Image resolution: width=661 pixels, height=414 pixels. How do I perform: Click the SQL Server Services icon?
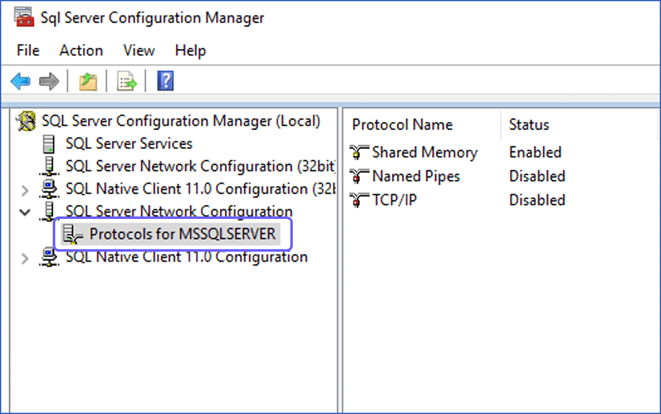pos(48,144)
